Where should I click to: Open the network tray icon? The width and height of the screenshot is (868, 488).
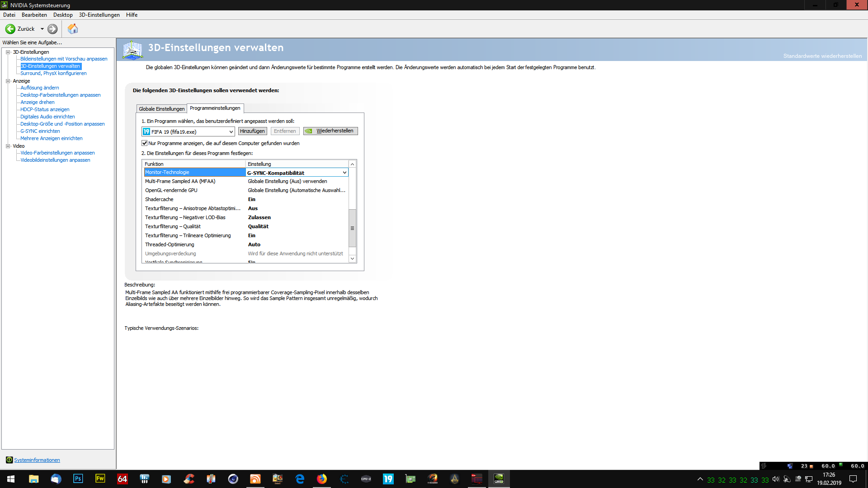809,479
